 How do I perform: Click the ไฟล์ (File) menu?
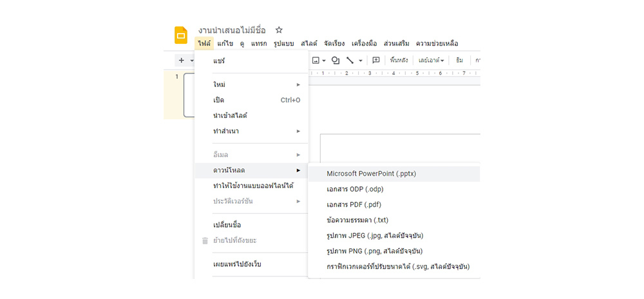[204, 43]
